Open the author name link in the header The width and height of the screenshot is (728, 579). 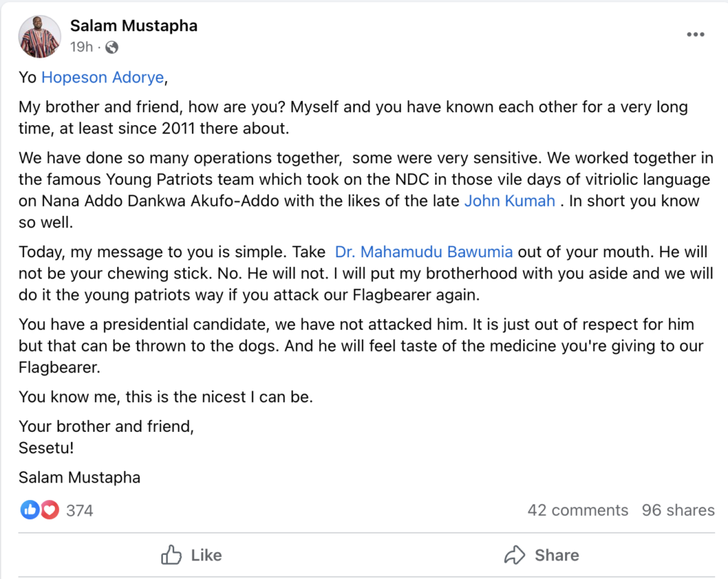tap(134, 26)
